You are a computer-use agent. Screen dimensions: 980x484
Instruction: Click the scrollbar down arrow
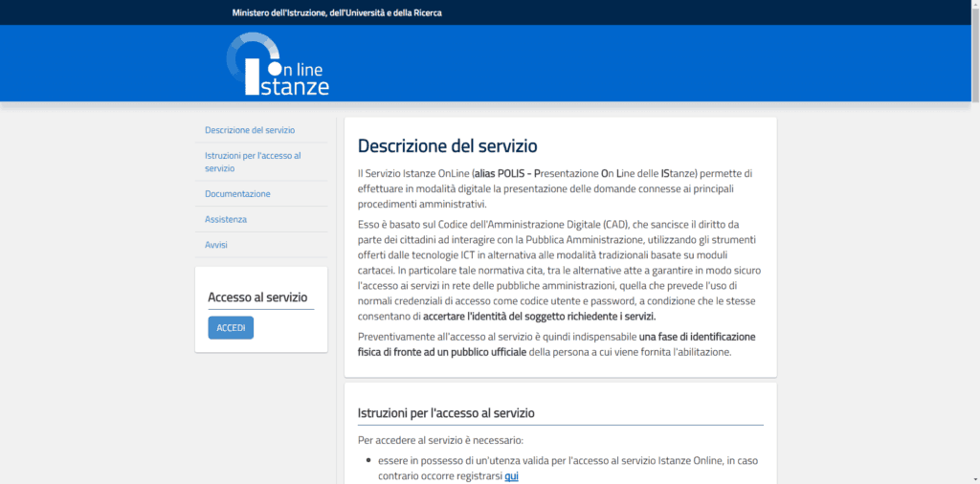click(x=974, y=478)
